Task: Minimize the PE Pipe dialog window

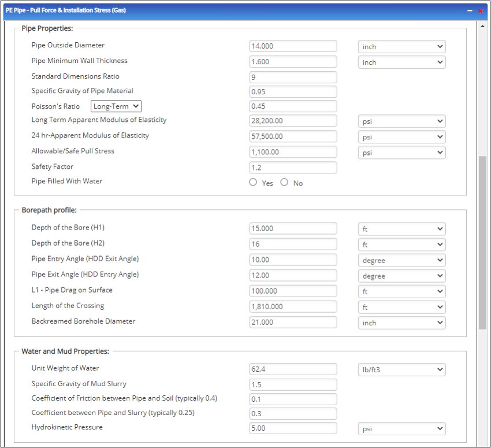Action: click(x=470, y=10)
